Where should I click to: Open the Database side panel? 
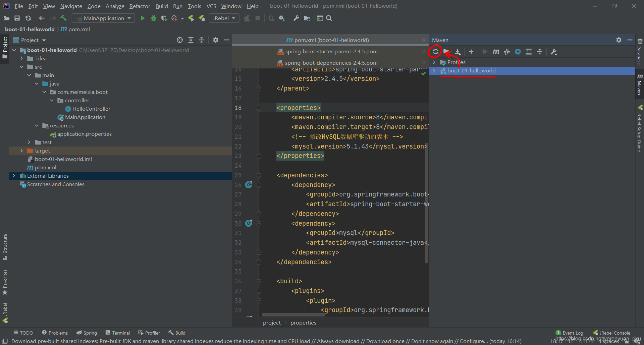tap(640, 51)
